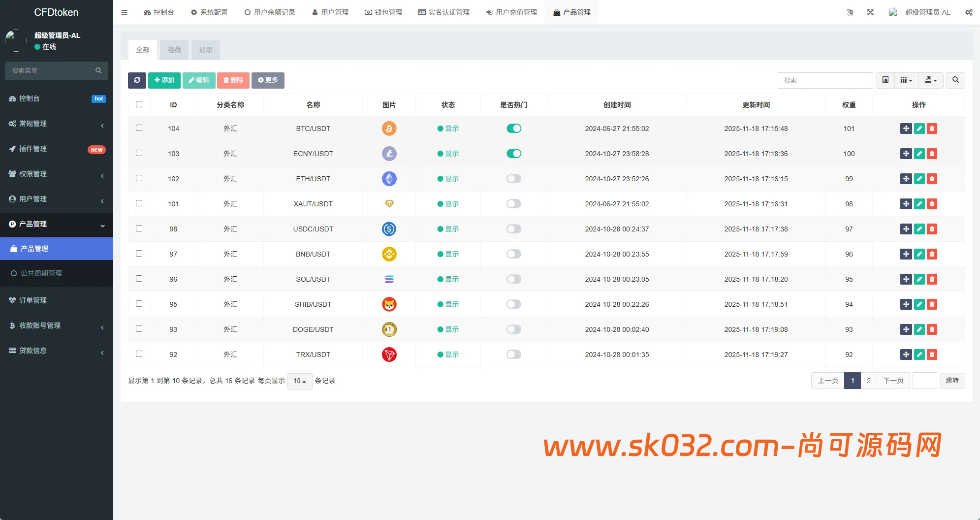The width and height of the screenshot is (980, 520).
Task: Click drag handle on SHIB/USDT row
Action: tap(906, 304)
